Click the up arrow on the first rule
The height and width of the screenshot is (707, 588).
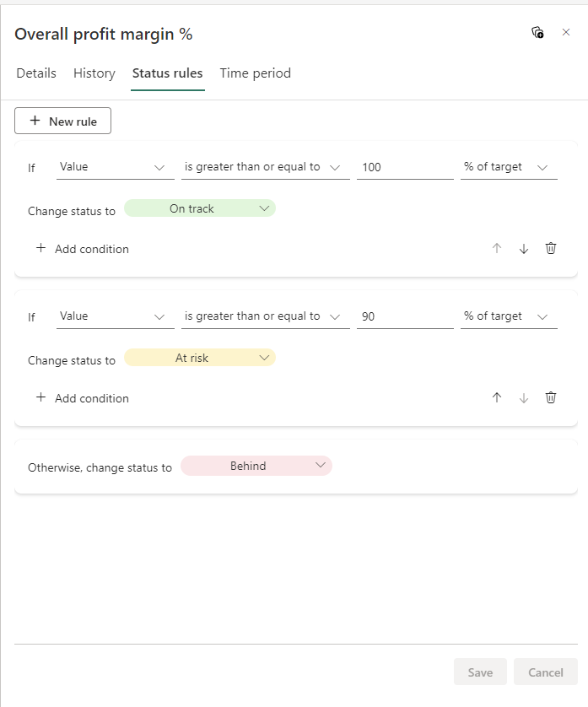pyautogui.click(x=497, y=248)
